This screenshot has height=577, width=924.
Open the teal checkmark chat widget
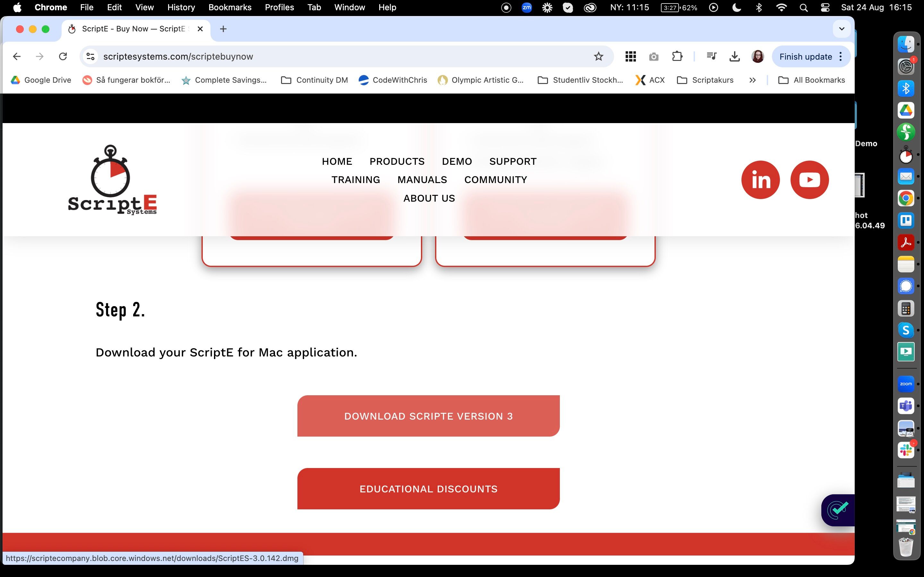837,510
